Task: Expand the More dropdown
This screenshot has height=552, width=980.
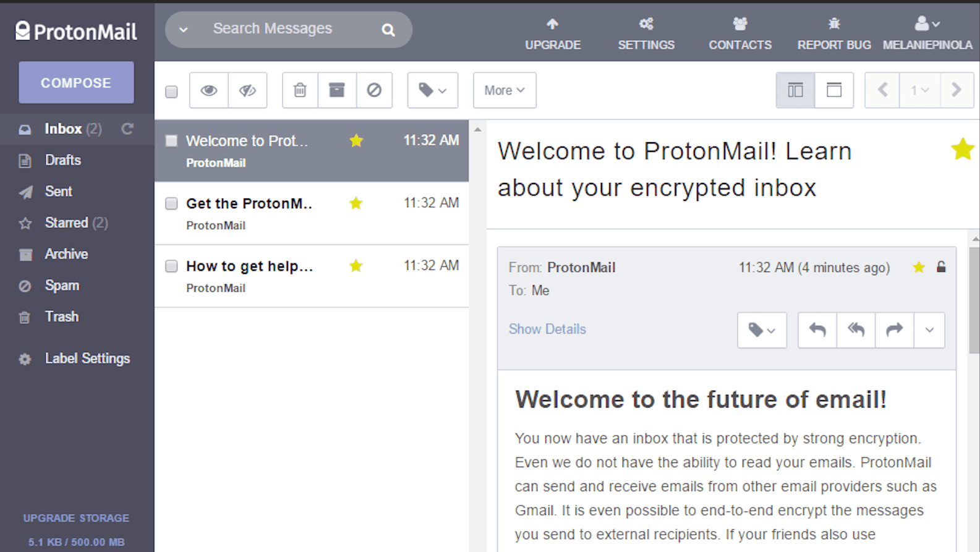Action: point(505,90)
